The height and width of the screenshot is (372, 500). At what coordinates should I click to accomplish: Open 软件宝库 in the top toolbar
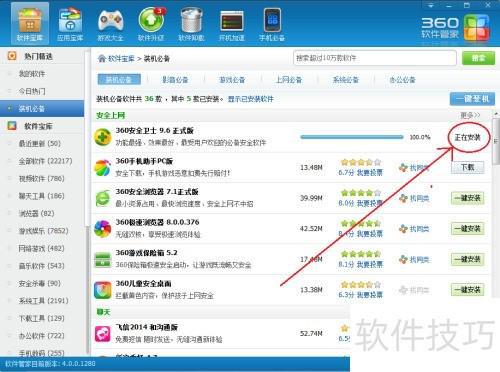(30, 24)
